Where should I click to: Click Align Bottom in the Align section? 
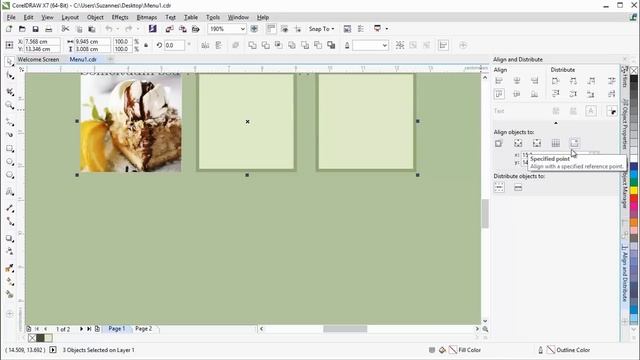[534, 94]
